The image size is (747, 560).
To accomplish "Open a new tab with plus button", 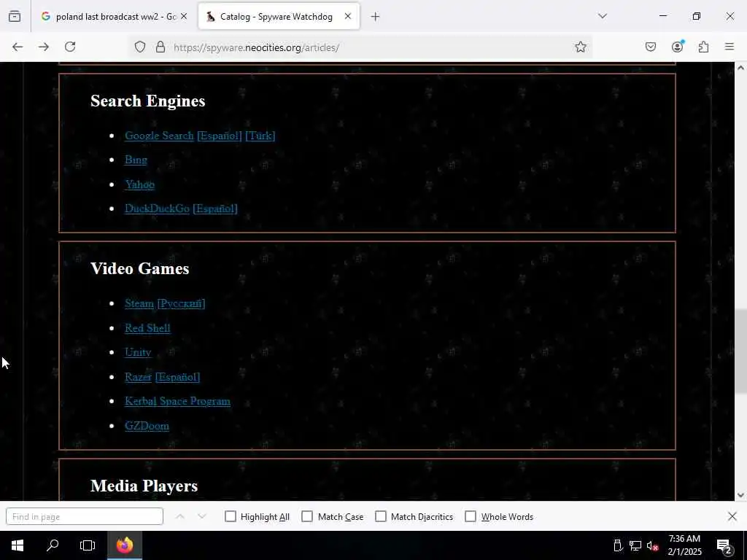I will [376, 17].
